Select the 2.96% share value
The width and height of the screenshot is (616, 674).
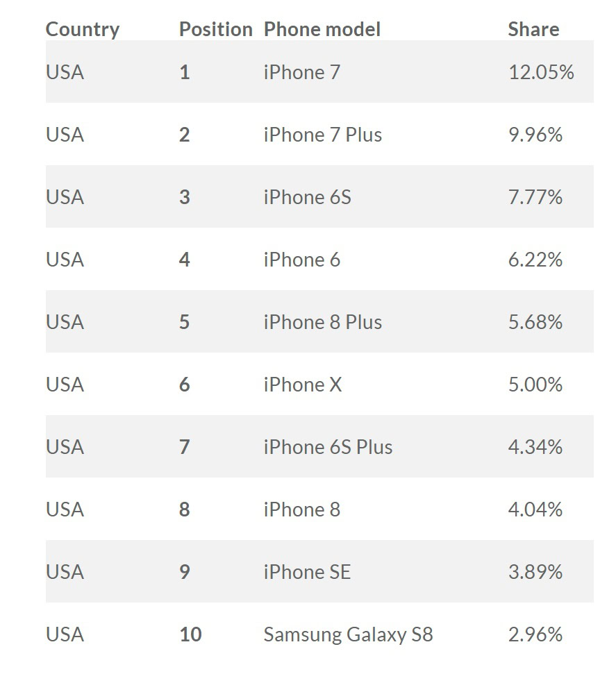(x=535, y=634)
